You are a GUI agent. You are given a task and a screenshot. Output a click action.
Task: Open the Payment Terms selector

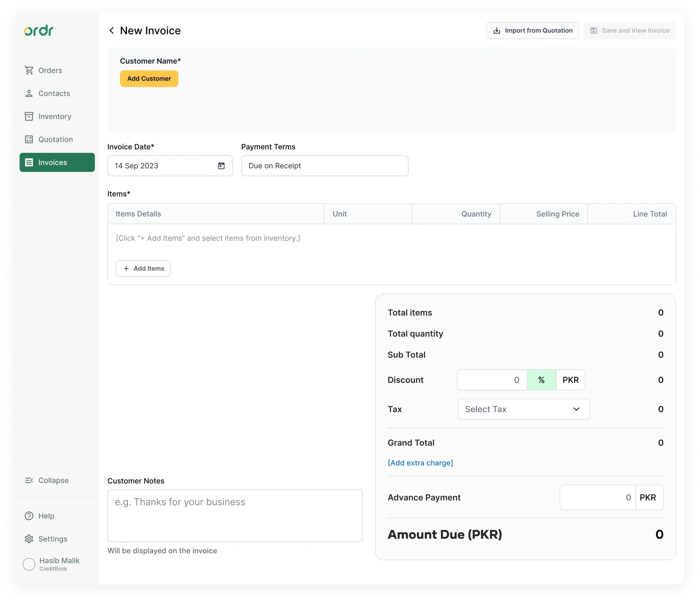tap(325, 166)
